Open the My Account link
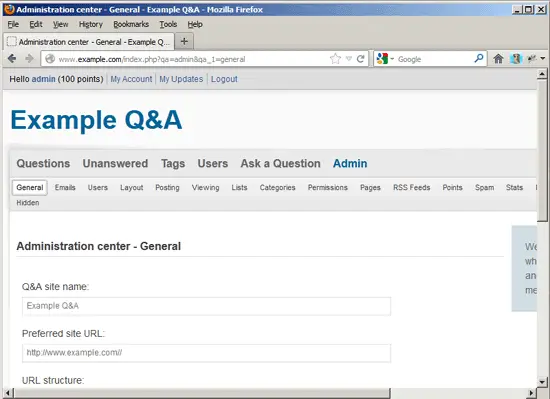This screenshot has height=399, width=550. pos(131,79)
